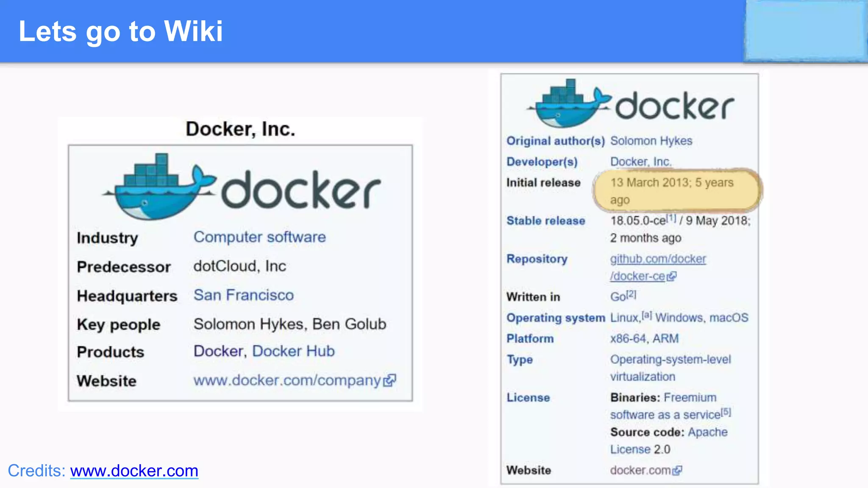Select the '2 months ago' stable release text
The width and height of the screenshot is (868, 488).
click(x=645, y=238)
